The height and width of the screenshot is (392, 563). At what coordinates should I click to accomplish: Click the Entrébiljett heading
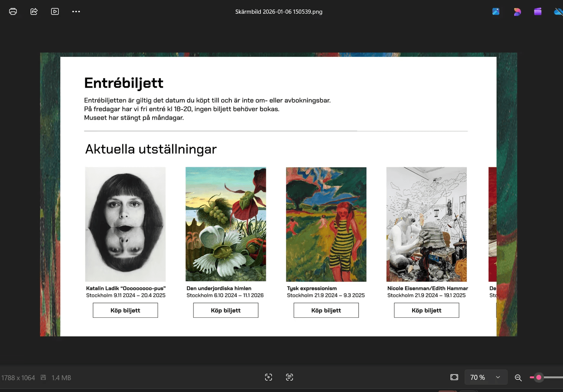click(x=124, y=83)
